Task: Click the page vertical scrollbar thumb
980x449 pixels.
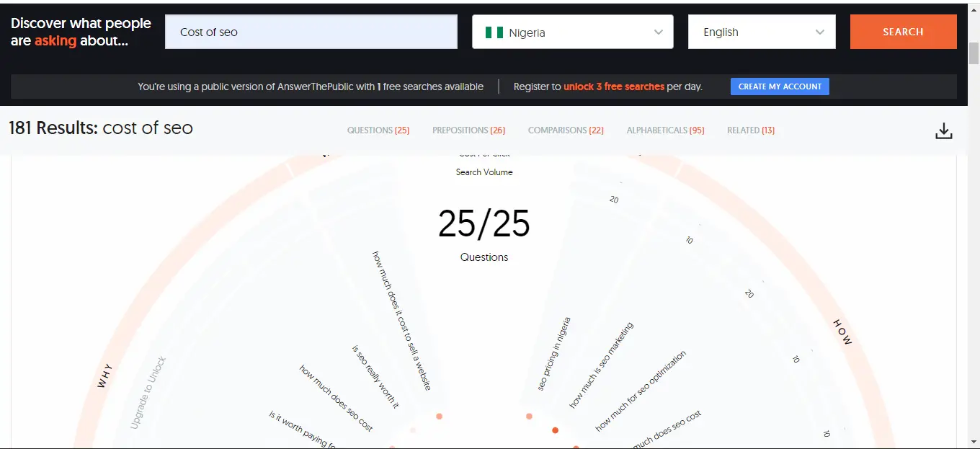Action: [x=974, y=53]
